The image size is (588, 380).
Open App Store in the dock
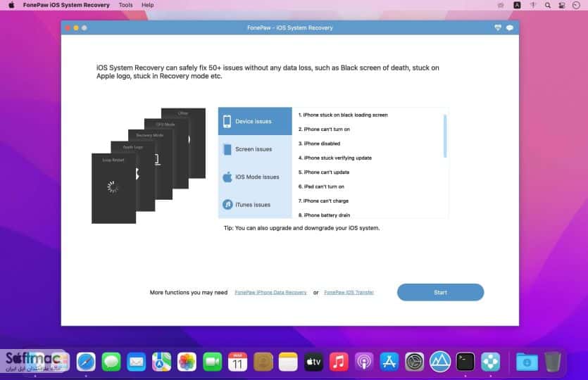click(389, 362)
